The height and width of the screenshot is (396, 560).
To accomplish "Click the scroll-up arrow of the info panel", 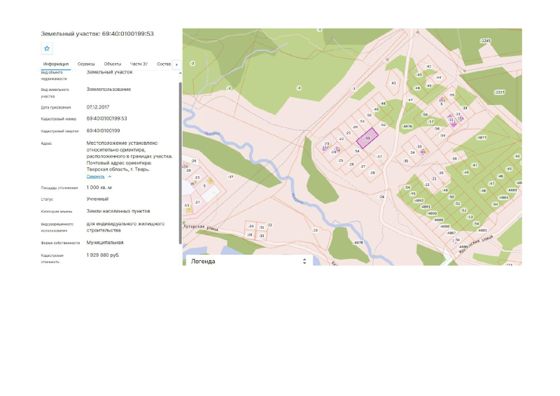I will [180, 73].
